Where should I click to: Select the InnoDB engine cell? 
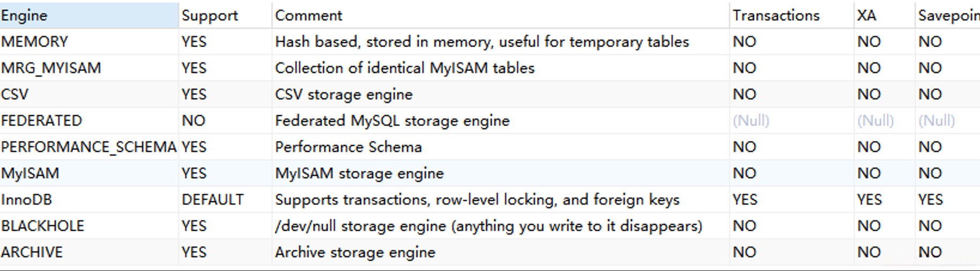pyautogui.click(x=27, y=200)
